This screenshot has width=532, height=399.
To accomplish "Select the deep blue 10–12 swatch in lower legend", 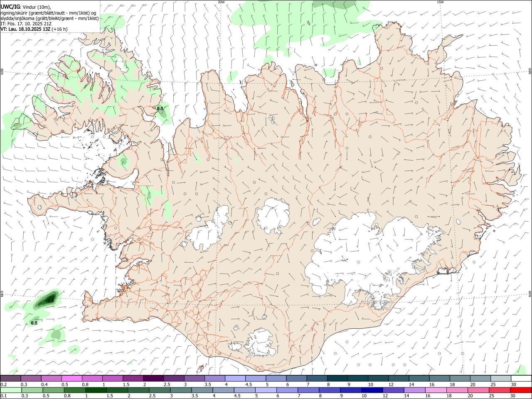I will 372,390.
